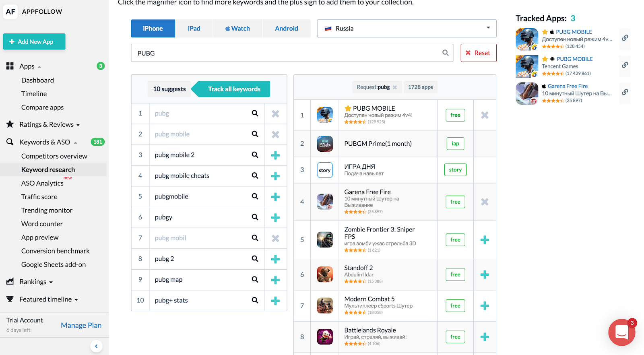Add keyword 'pubg mobile cheats' with plus icon
The width and height of the screenshot is (644, 355).
click(x=275, y=176)
